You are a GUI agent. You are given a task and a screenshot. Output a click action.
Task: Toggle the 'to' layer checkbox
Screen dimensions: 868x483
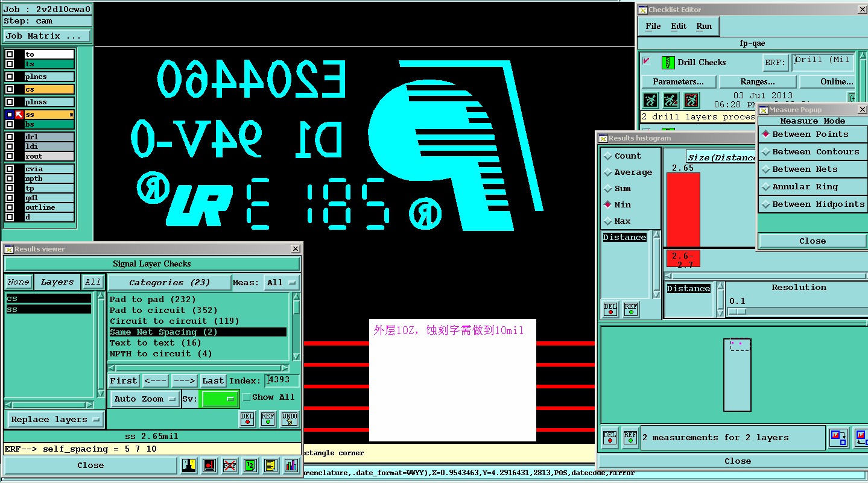coord(10,54)
